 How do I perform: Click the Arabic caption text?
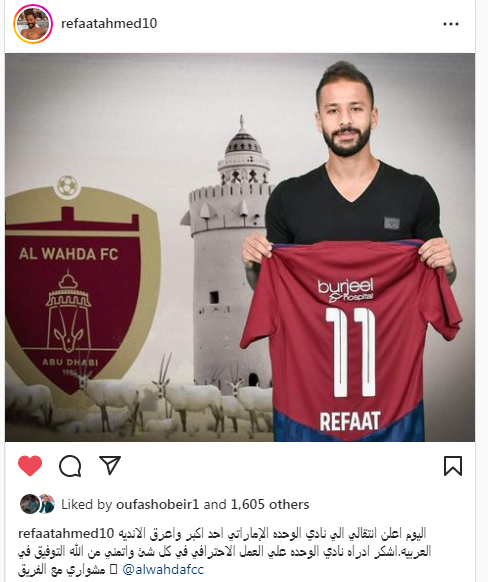tap(225, 551)
